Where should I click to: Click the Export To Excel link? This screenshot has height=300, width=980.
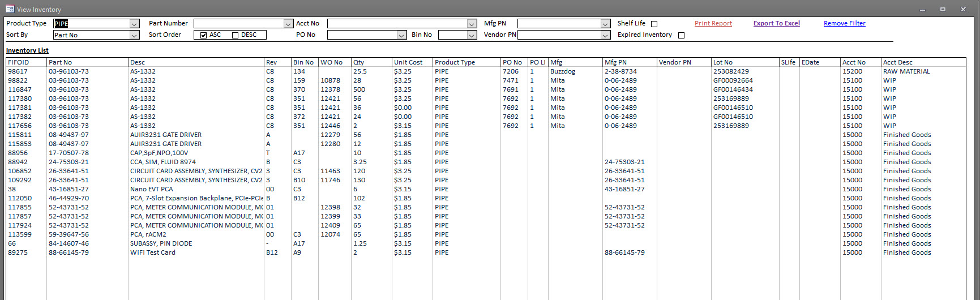pyautogui.click(x=777, y=23)
